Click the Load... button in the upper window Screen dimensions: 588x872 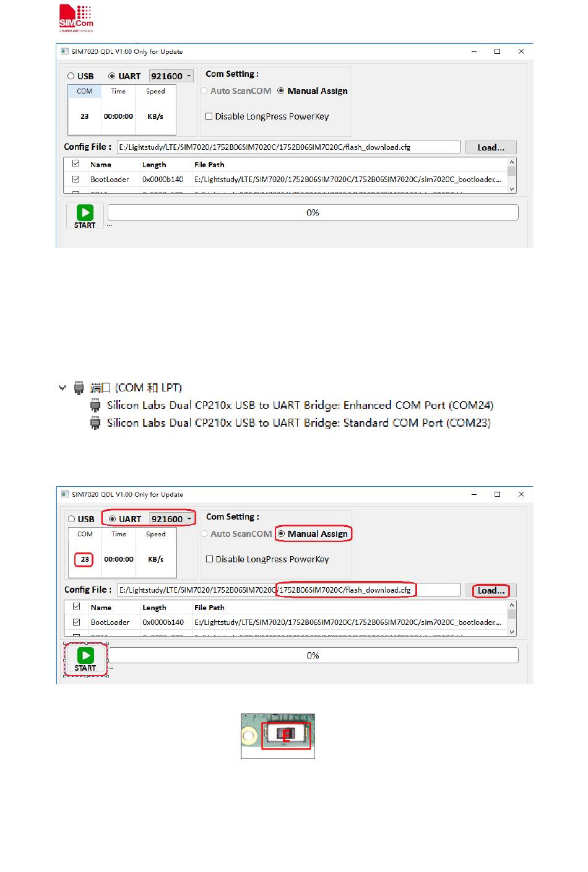tap(491, 147)
